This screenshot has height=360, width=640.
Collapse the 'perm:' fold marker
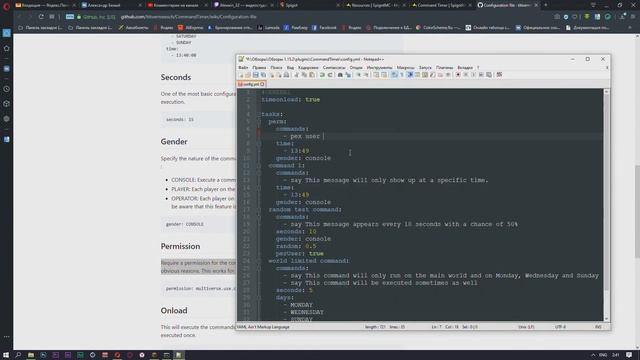(x=259, y=122)
